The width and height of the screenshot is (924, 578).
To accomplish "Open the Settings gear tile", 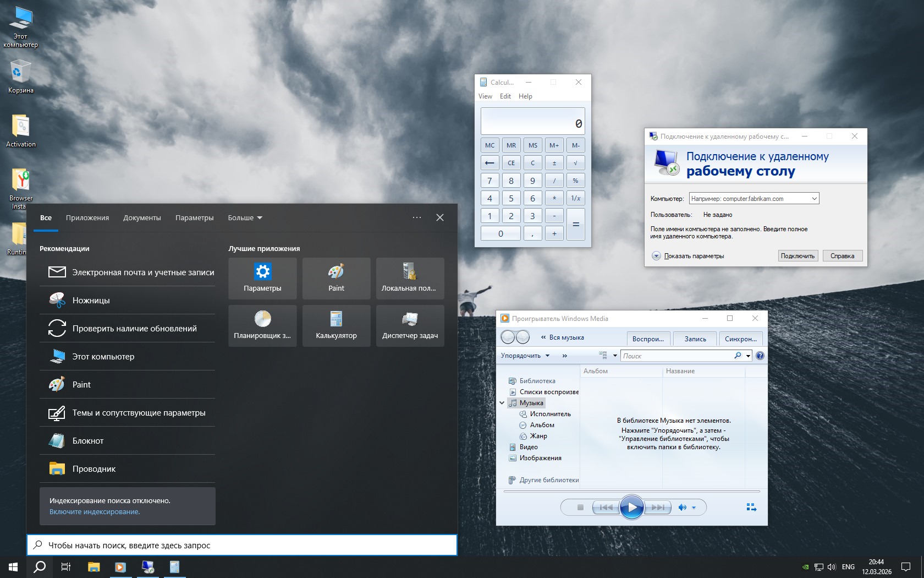I will (x=262, y=278).
